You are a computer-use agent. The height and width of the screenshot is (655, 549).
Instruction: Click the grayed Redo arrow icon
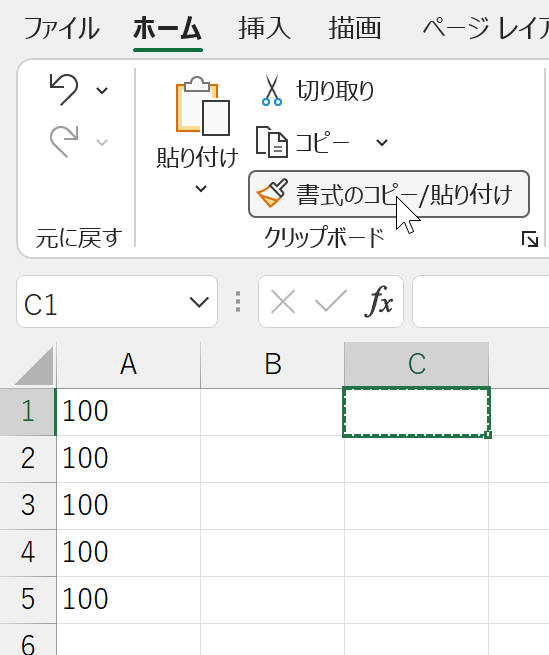(x=64, y=141)
